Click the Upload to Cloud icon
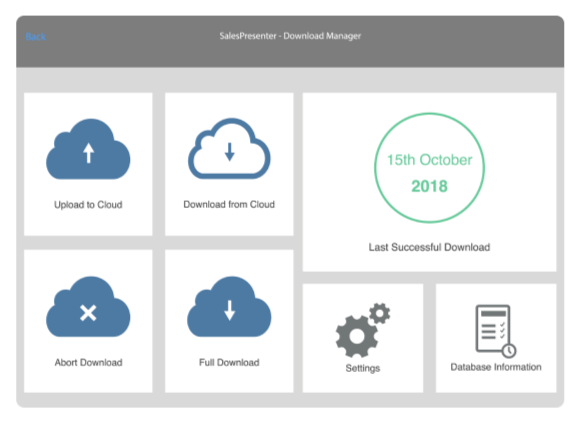 pyautogui.click(x=88, y=149)
